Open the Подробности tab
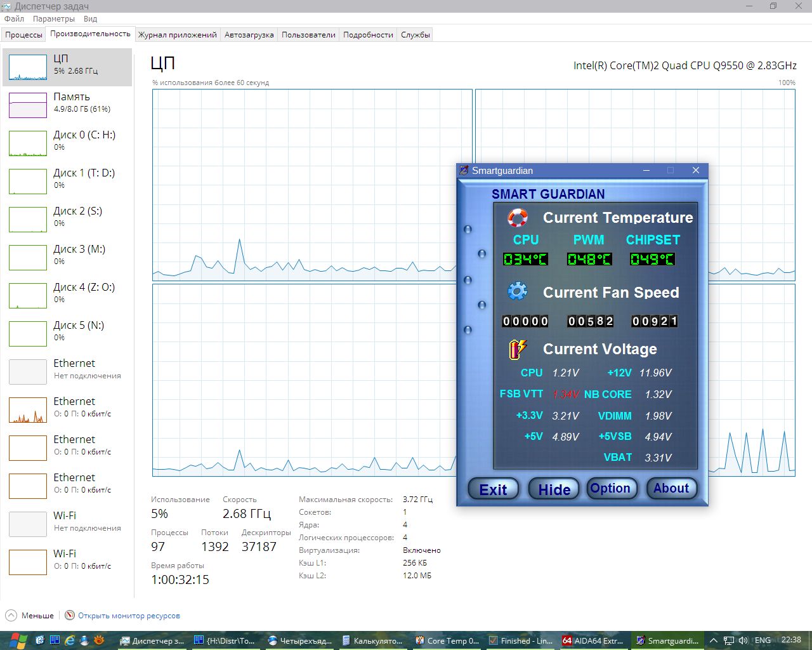812x650 pixels. [x=368, y=35]
